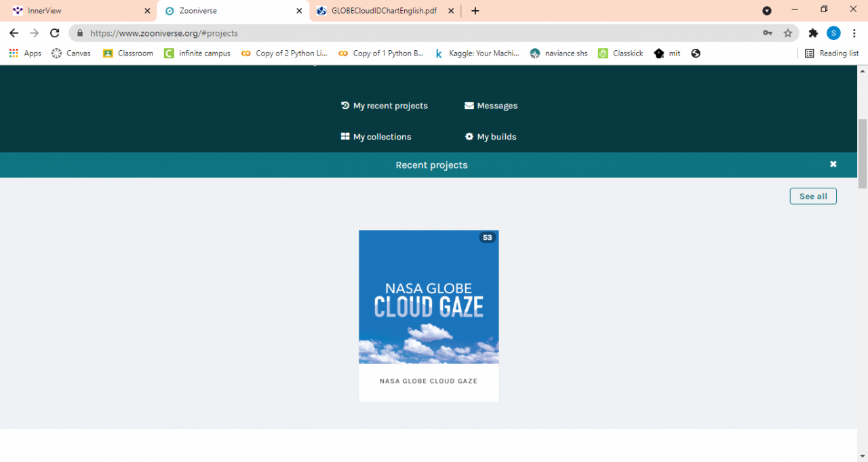Click the NASA GLOBE CLOUD GAZE caption

pyautogui.click(x=429, y=381)
